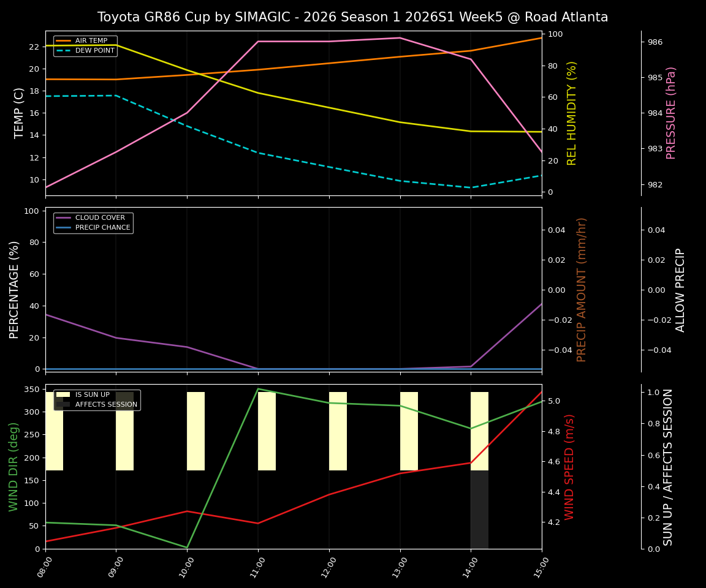Screen dimensions: 706x588
Task: Click the dark AFFECTS SESSION legend swatch
Action: click(x=62, y=404)
